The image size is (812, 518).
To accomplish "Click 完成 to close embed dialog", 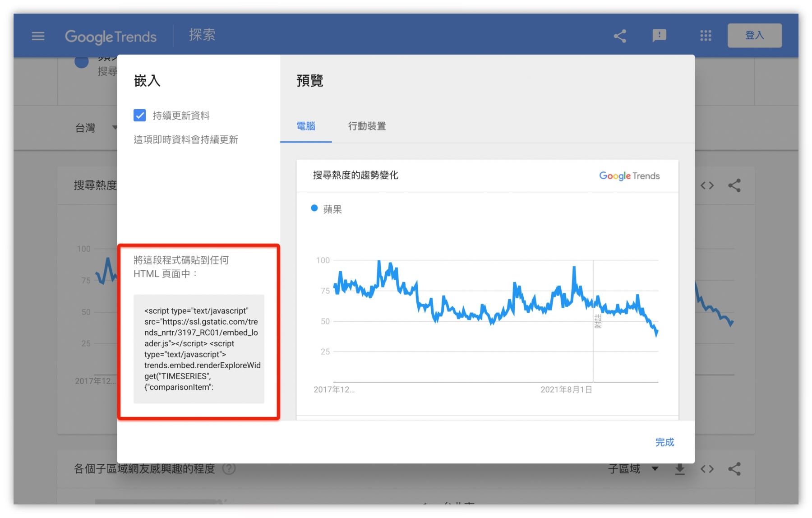I will tap(664, 442).
